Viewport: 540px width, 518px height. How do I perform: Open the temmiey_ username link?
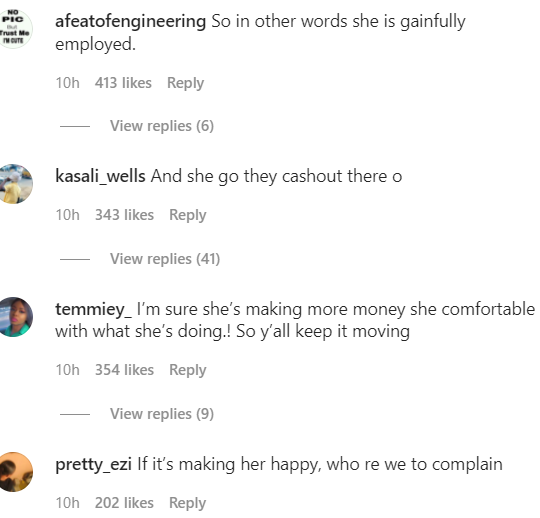[x=93, y=310]
